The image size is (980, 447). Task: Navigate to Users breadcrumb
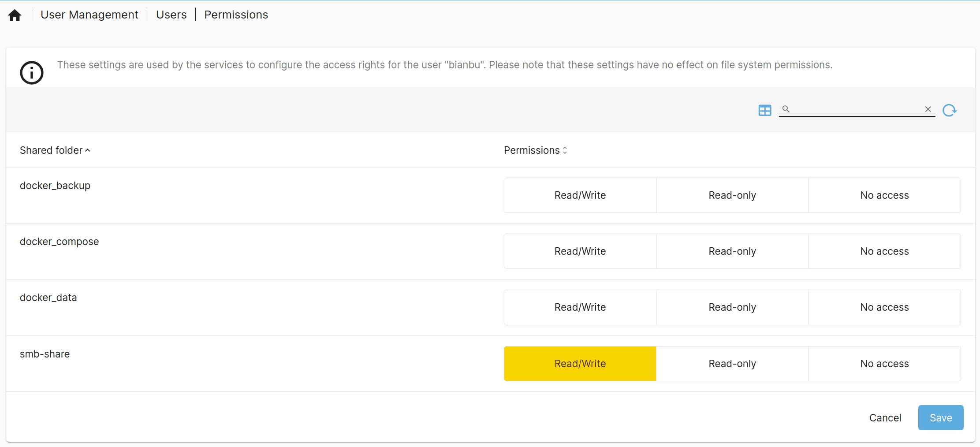pyautogui.click(x=171, y=15)
